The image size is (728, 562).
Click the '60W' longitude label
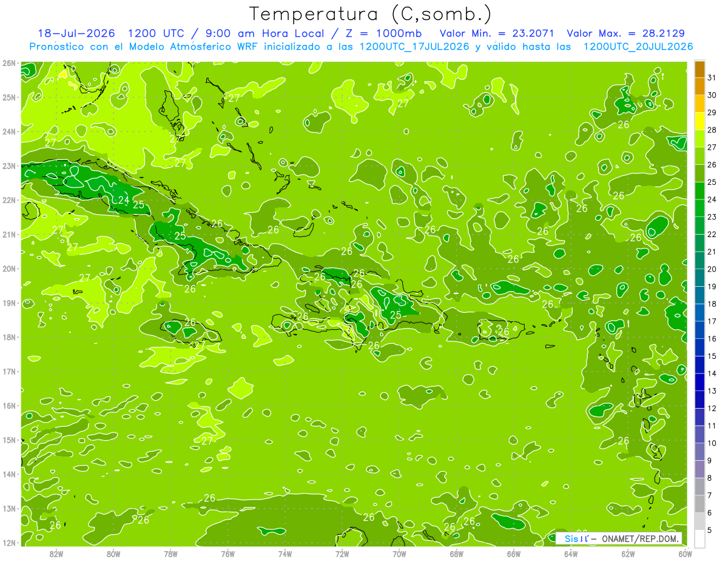(x=686, y=553)
